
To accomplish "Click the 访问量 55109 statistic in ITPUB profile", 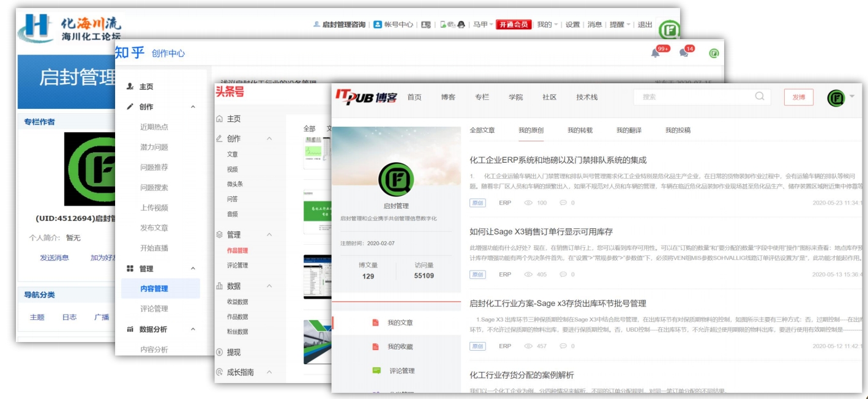I will [x=424, y=270].
